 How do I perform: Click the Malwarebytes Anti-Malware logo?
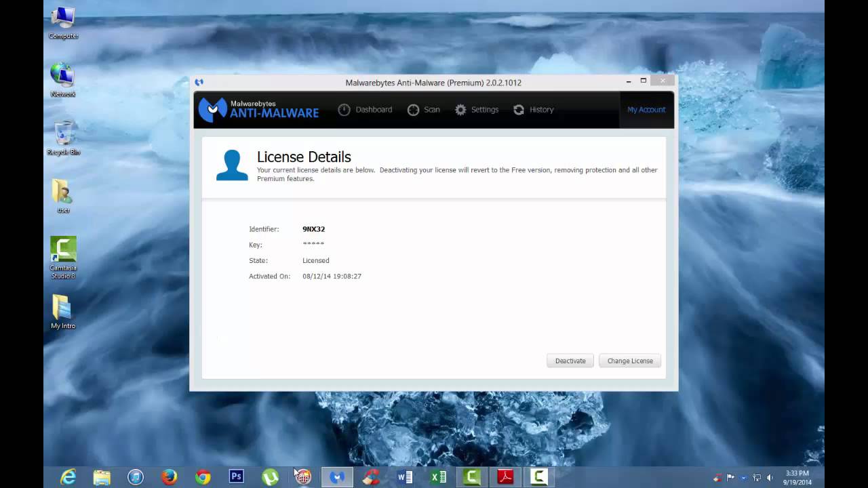(x=258, y=110)
